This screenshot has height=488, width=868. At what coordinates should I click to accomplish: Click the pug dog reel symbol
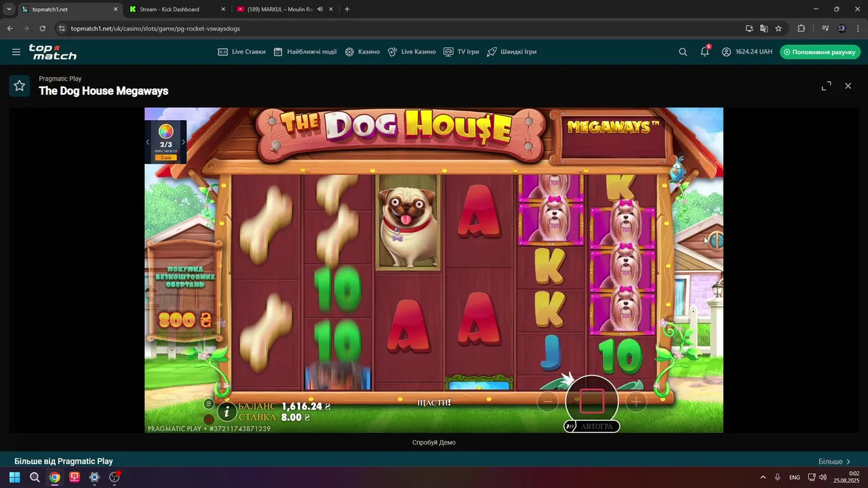(x=408, y=222)
